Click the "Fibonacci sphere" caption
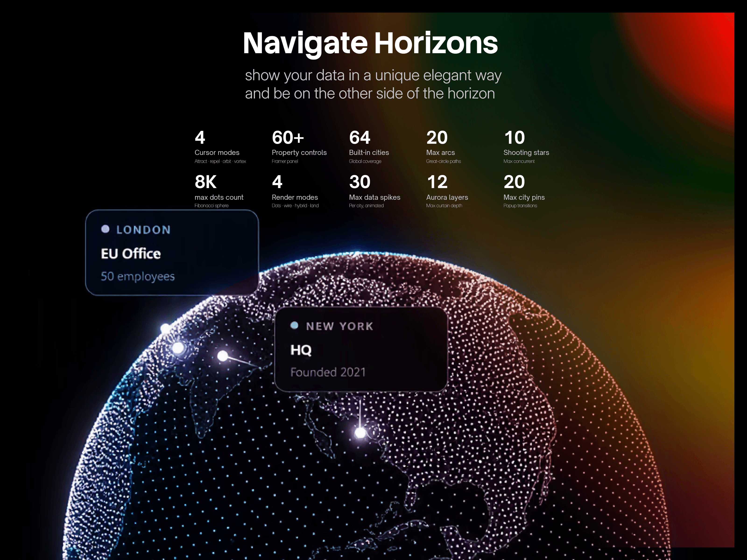Screen dimensions: 747x560 point(211,206)
